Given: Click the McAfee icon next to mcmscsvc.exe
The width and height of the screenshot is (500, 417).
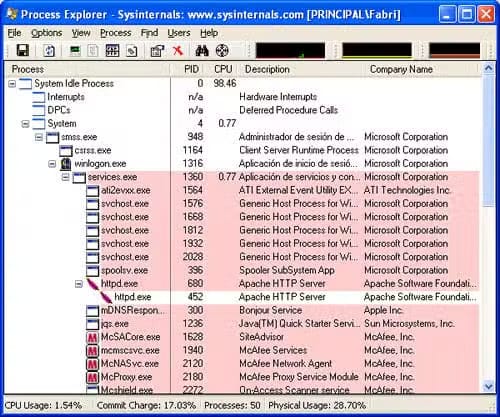Looking at the screenshot, I should click(92, 351).
